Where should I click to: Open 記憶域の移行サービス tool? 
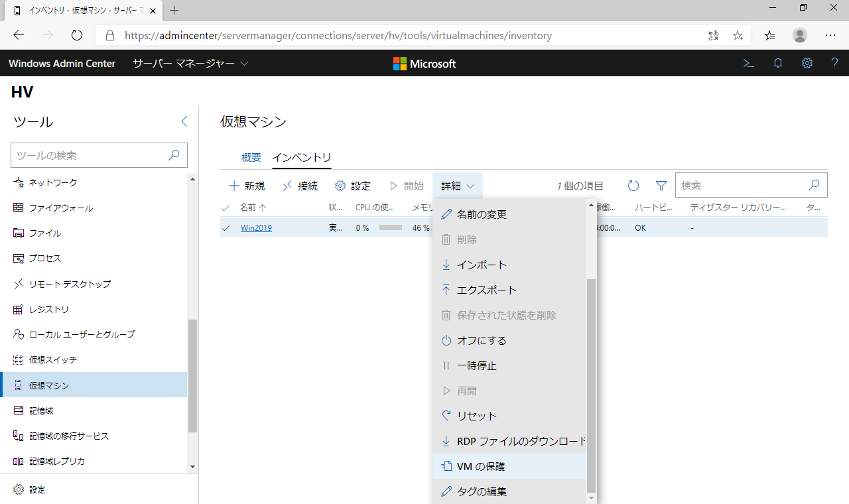94,436
